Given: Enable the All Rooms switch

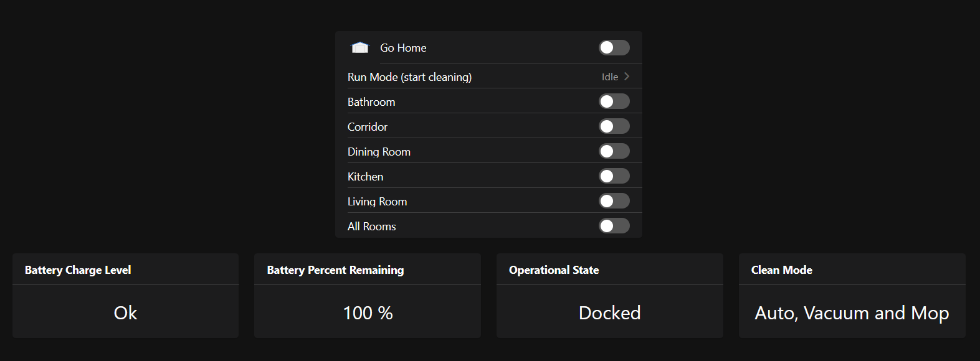Looking at the screenshot, I should pos(614,226).
